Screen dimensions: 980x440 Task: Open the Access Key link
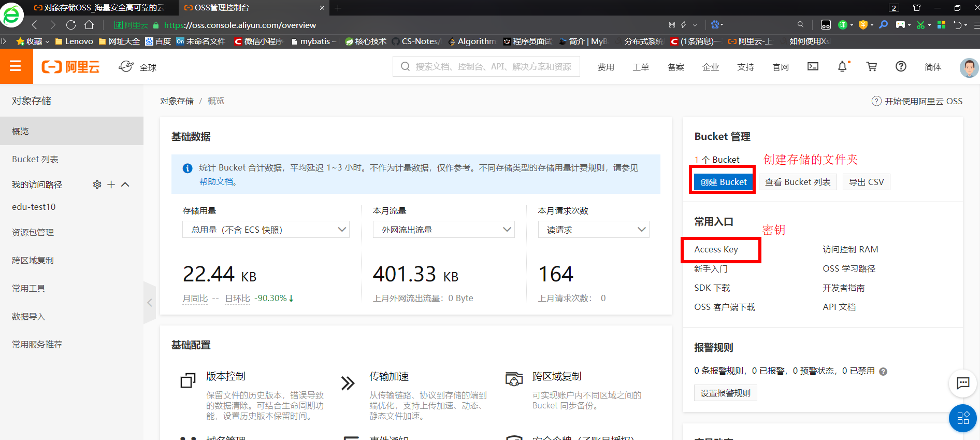tap(716, 249)
